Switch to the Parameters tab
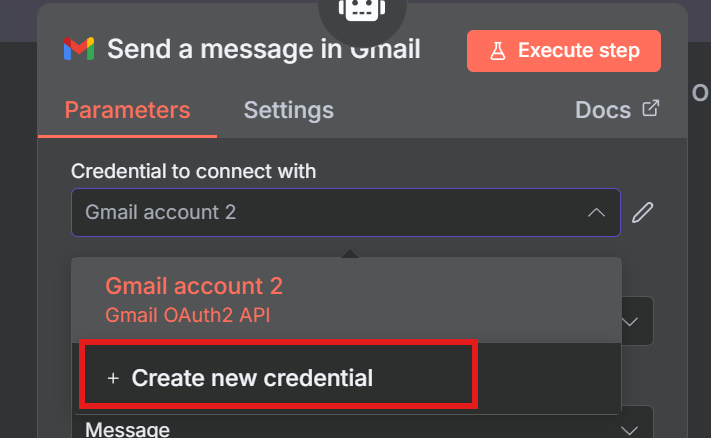This screenshot has width=711, height=438. pyautogui.click(x=127, y=110)
